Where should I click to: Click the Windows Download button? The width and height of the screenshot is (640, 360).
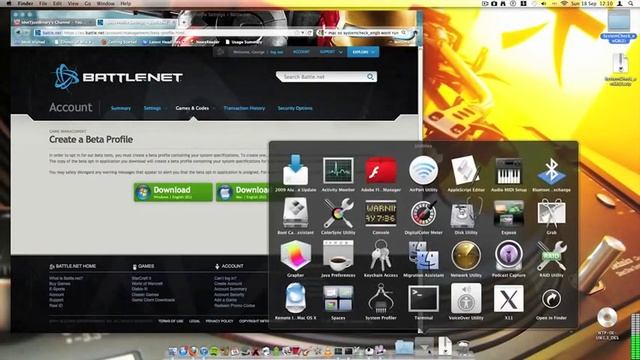click(173, 192)
